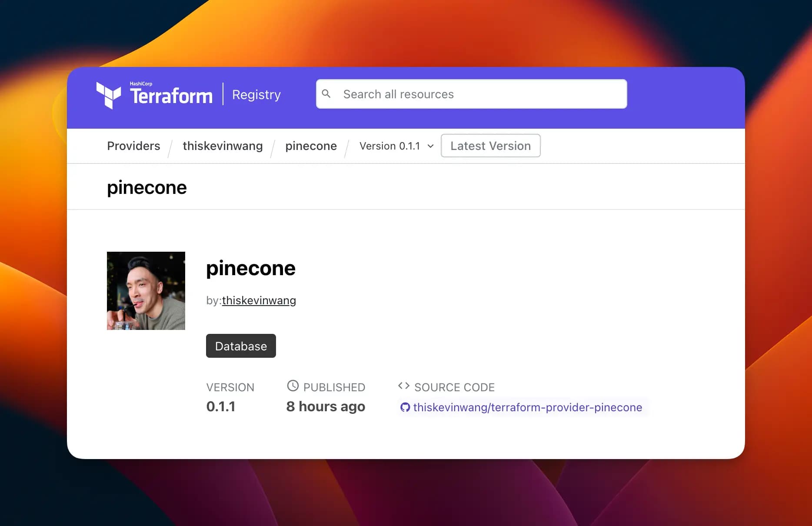Open the terraform-provider-pinecone repository link

click(x=527, y=407)
